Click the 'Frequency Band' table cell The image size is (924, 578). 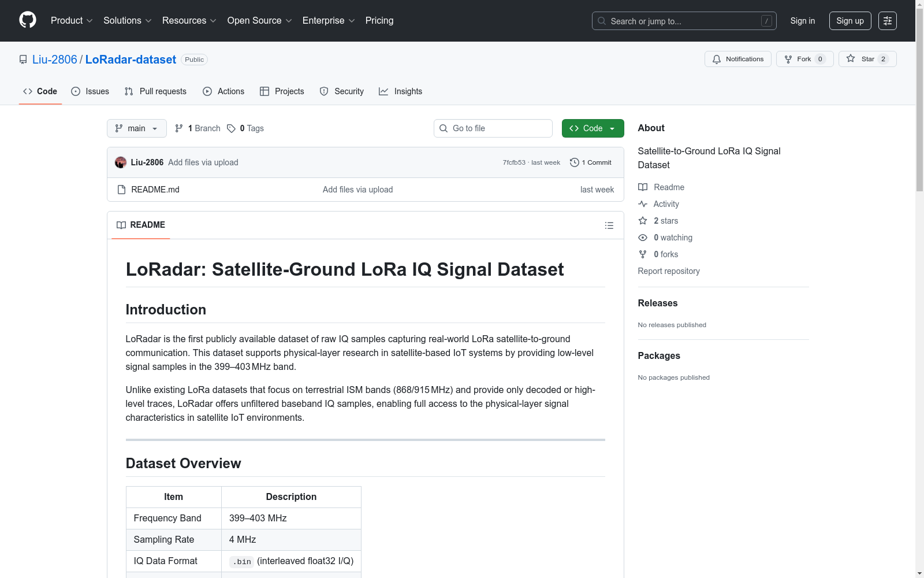174,518
